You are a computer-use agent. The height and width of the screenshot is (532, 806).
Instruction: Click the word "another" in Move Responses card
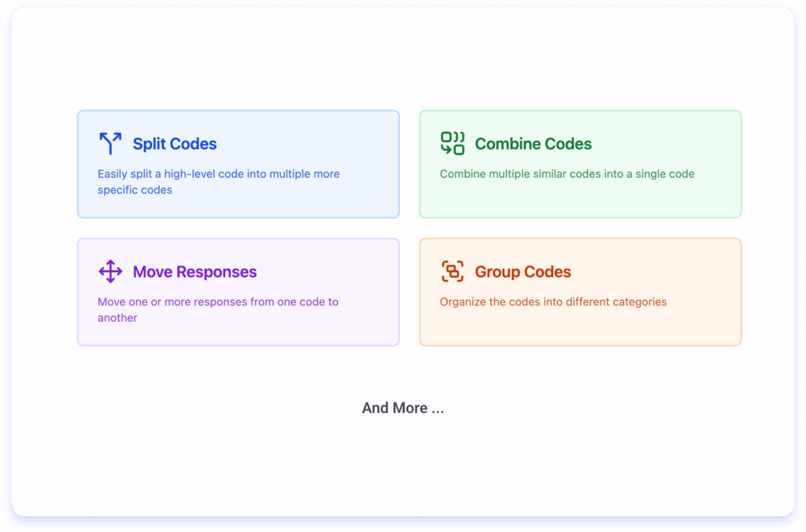click(x=117, y=318)
